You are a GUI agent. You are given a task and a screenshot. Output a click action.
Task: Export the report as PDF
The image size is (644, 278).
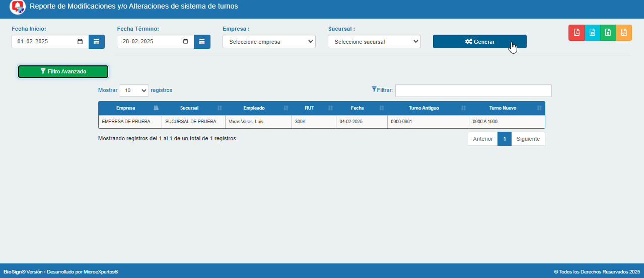pos(577,33)
